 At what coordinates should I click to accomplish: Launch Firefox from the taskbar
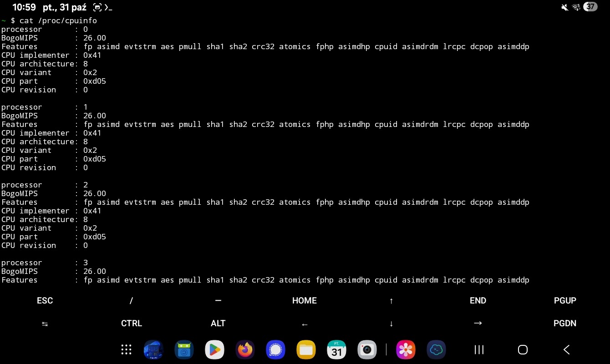pyautogui.click(x=245, y=349)
